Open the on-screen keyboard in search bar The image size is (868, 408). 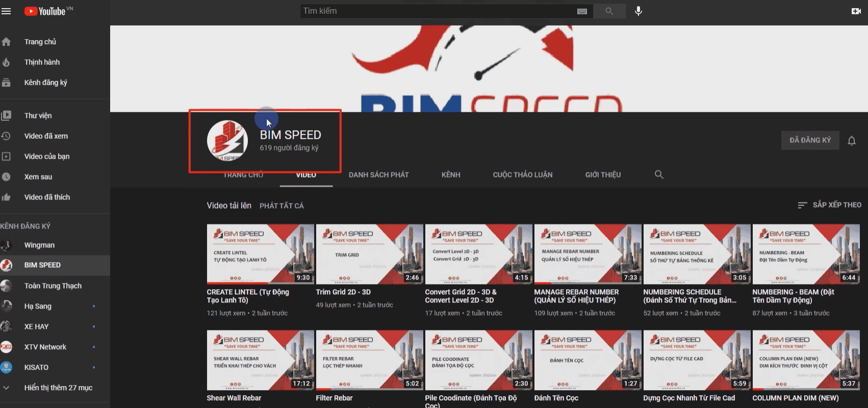pyautogui.click(x=582, y=11)
